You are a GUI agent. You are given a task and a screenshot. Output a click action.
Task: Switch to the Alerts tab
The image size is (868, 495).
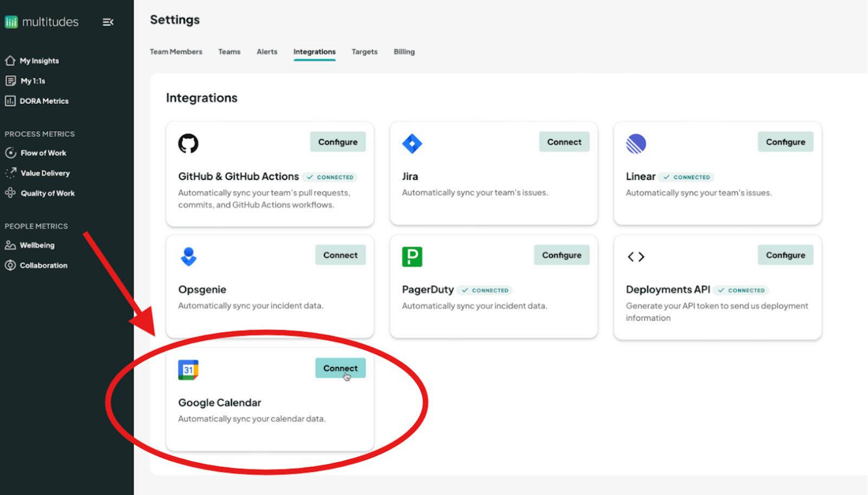(x=267, y=52)
